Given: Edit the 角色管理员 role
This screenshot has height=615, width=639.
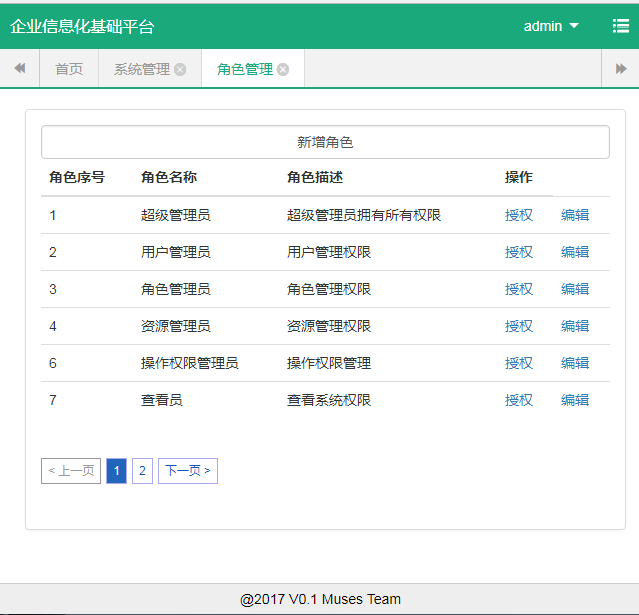Looking at the screenshot, I should [575, 289].
